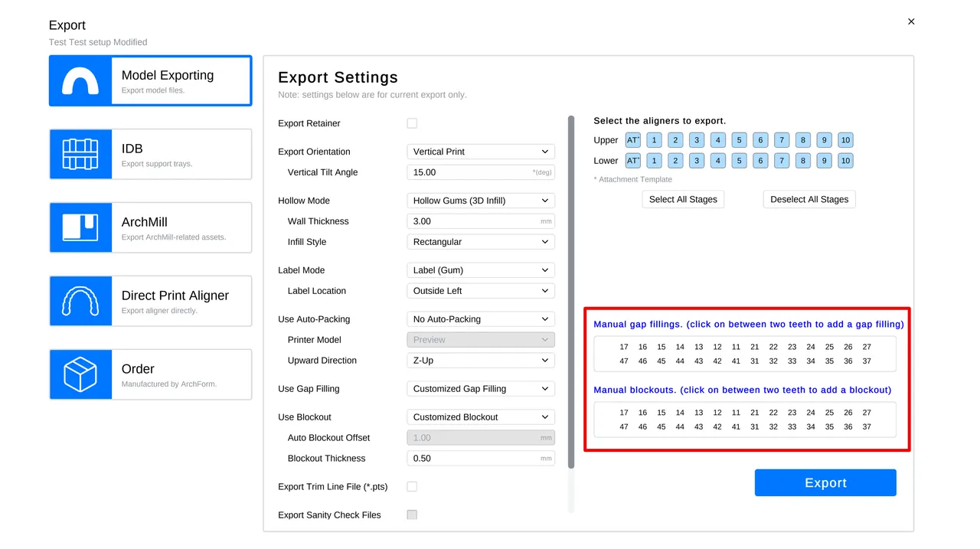Screen dimensions: 980x549
Task: Switch to Direct Print Aligner tab
Action: [x=151, y=301]
